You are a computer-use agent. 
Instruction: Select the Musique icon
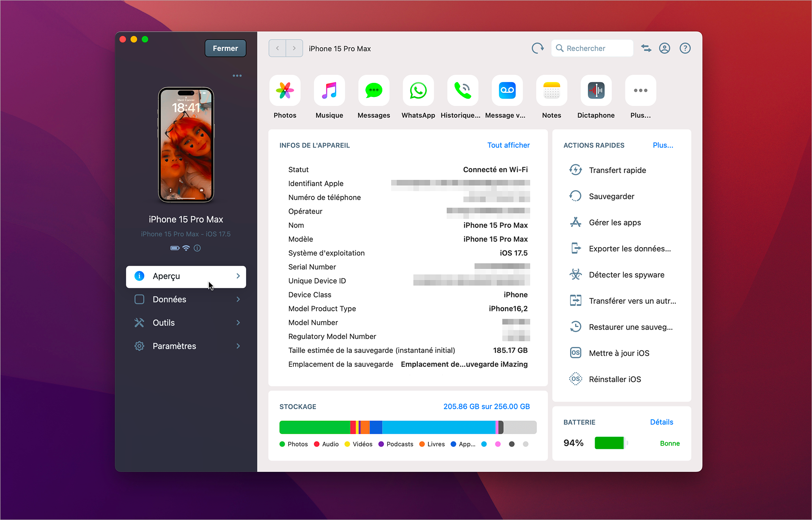pos(329,91)
